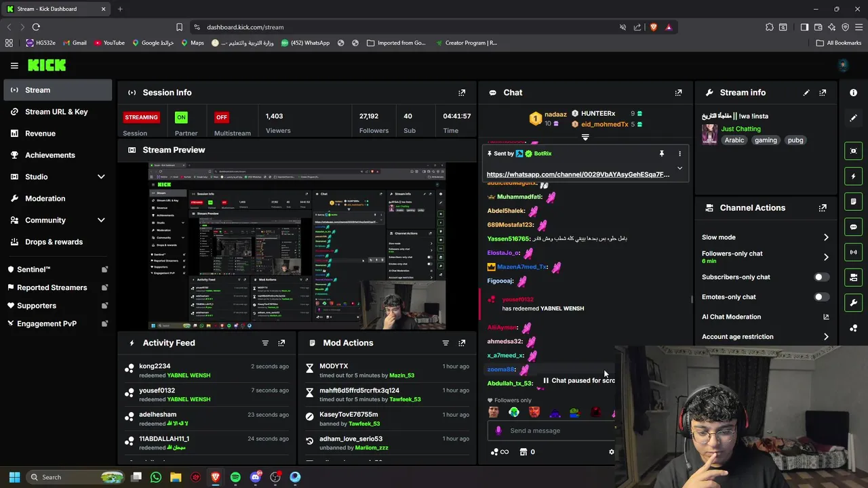This screenshot has height=488, width=868.
Task: Pop out the Session Info panel
Action: (462, 93)
